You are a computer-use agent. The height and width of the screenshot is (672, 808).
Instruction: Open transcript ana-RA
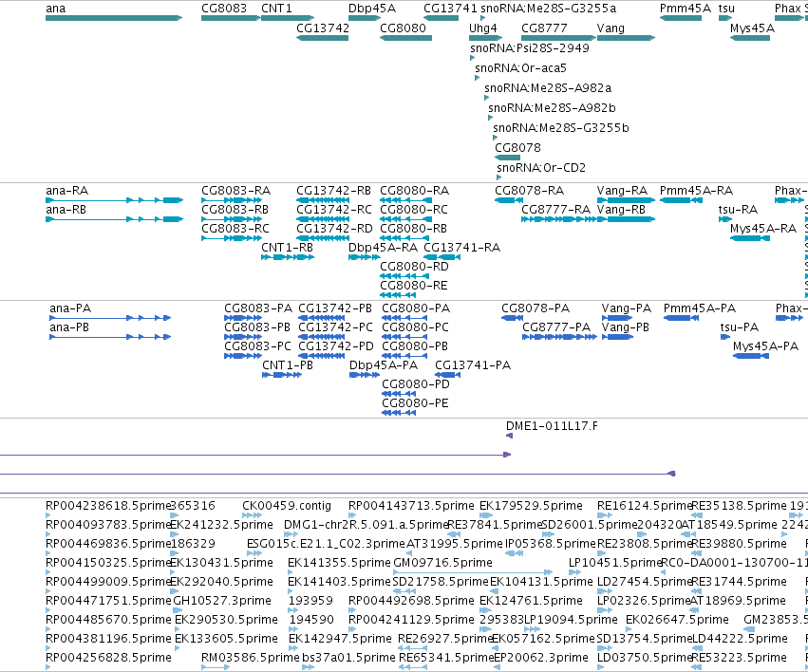[x=67, y=191]
